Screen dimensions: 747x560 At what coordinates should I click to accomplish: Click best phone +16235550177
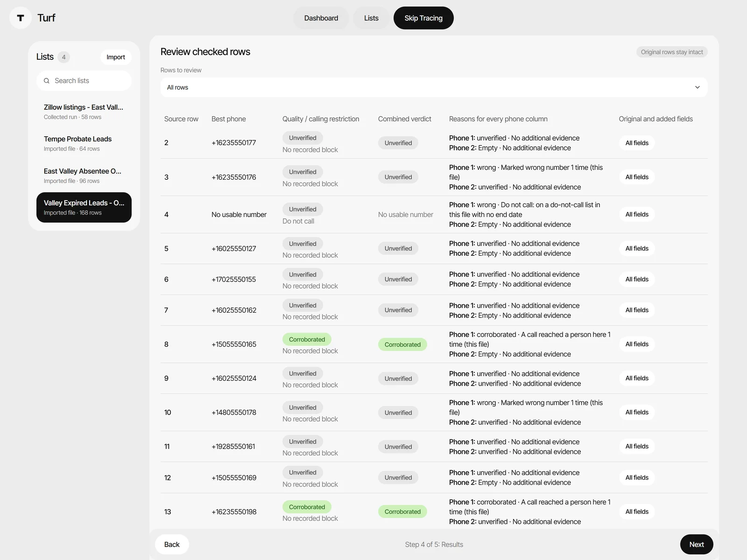[234, 143]
